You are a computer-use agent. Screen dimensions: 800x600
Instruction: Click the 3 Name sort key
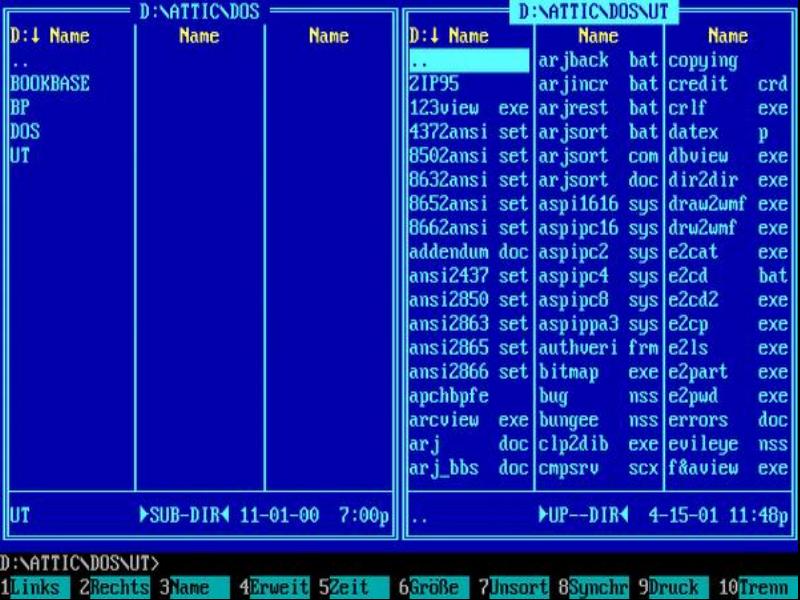click(194, 587)
